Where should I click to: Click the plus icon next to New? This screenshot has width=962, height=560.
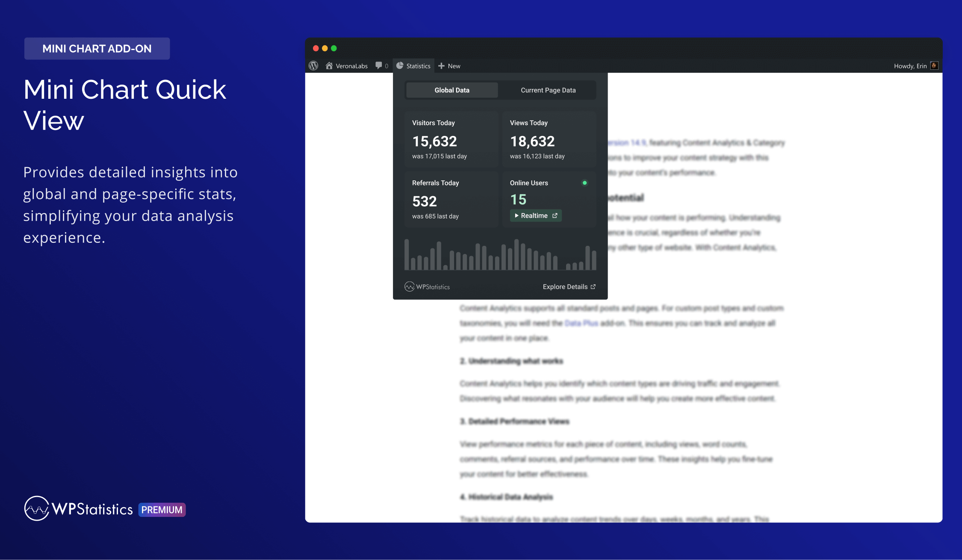point(441,66)
